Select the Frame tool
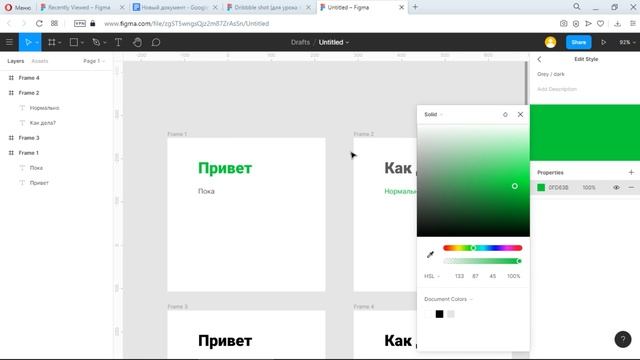 (52, 42)
